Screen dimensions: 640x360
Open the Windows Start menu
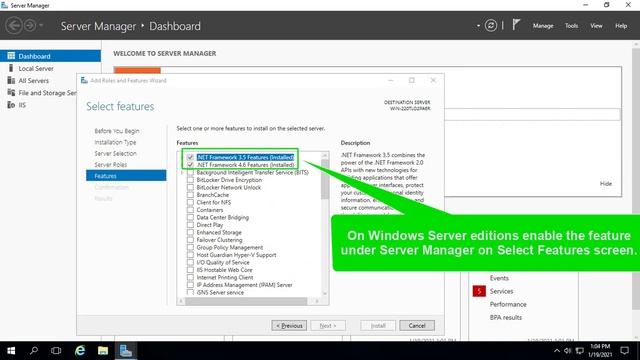pyautogui.click(x=11, y=351)
